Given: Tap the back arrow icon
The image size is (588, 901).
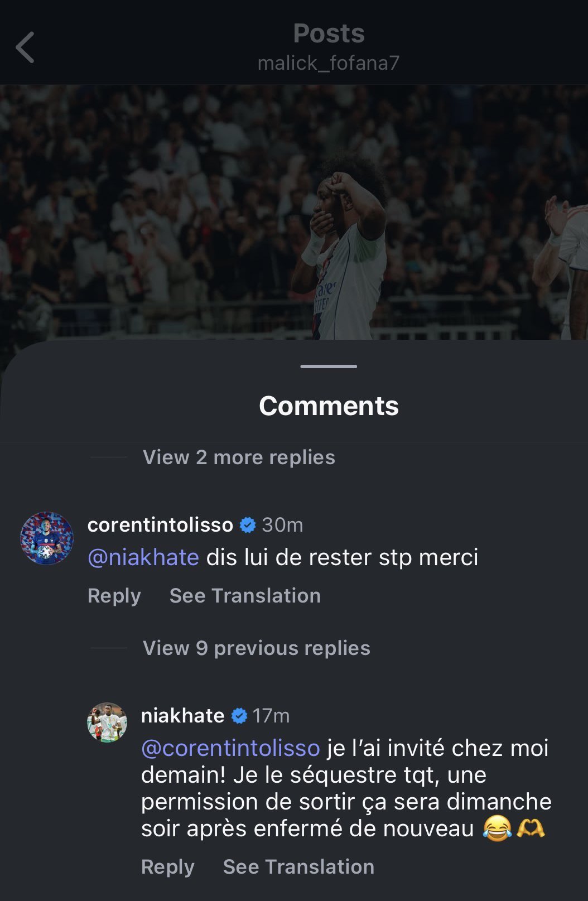Looking at the screenshot, I should [x=25, y=47].
